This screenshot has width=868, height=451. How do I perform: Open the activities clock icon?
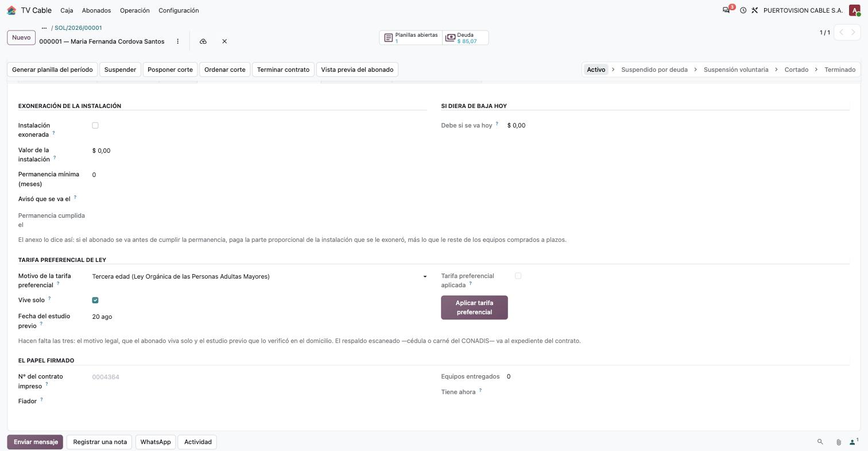coord(743,10)
